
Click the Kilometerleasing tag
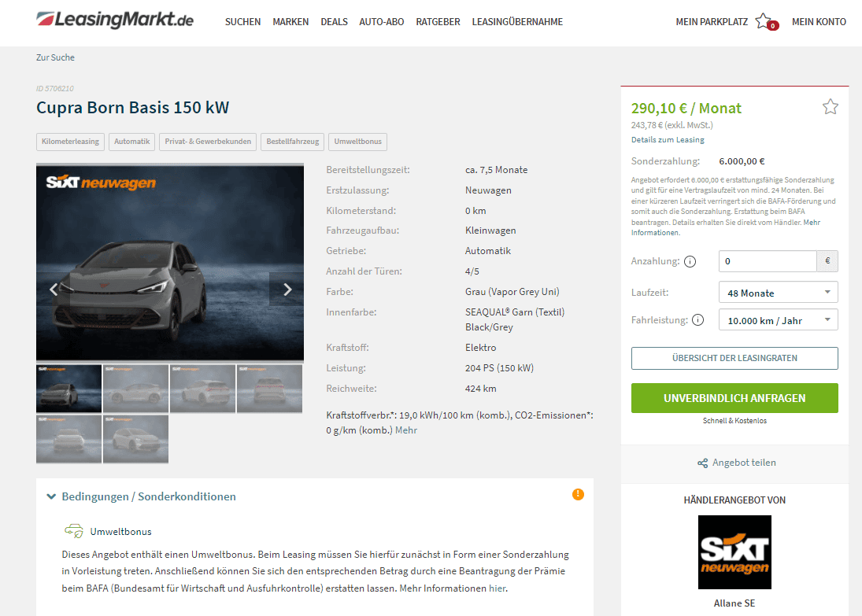coord(70,142)
